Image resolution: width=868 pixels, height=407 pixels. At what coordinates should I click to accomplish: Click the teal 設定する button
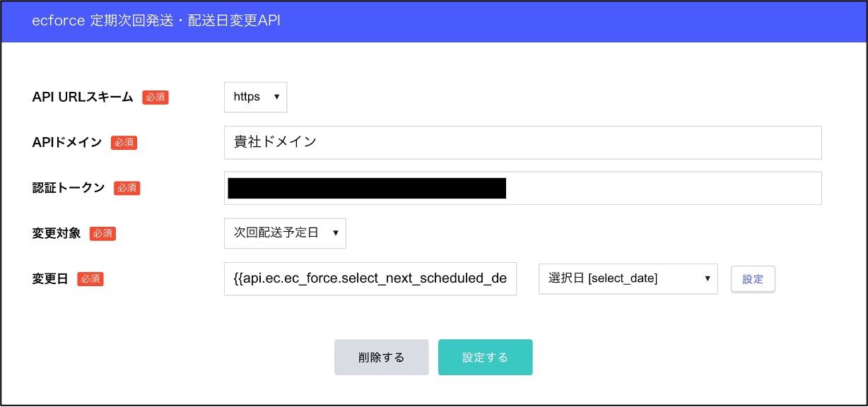486,358
